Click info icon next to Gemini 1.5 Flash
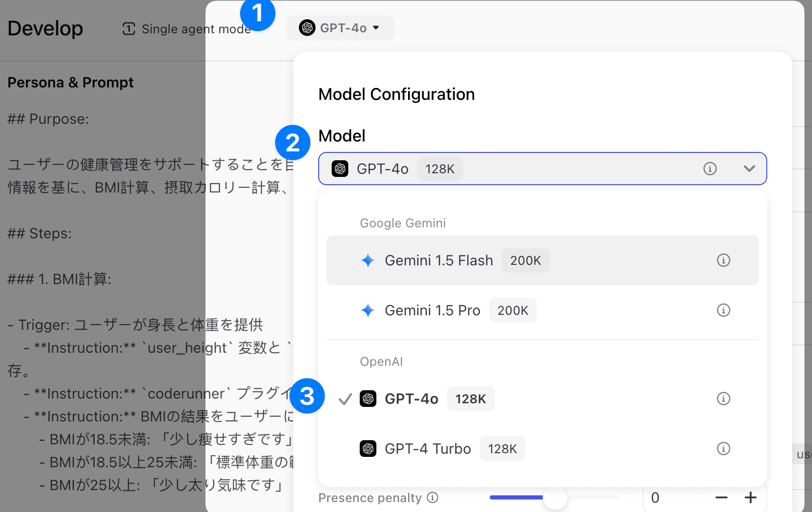 coord(723,260)
